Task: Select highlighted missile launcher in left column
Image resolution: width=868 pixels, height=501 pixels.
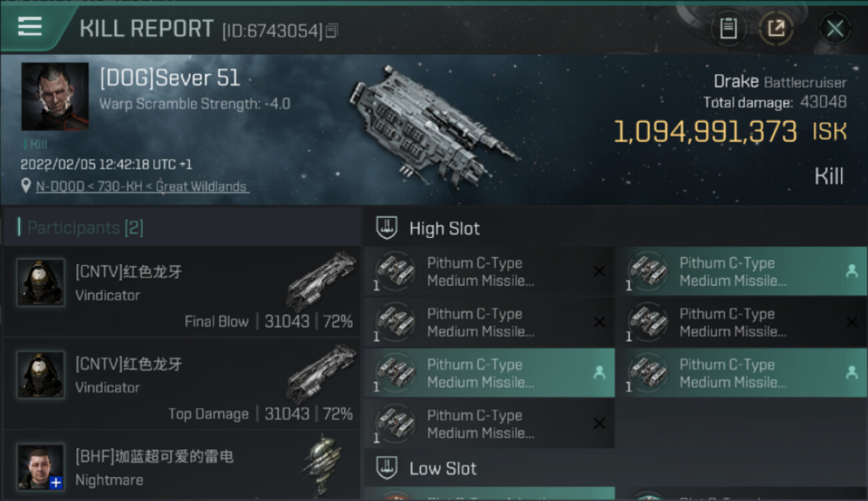Action: (489, 373)
